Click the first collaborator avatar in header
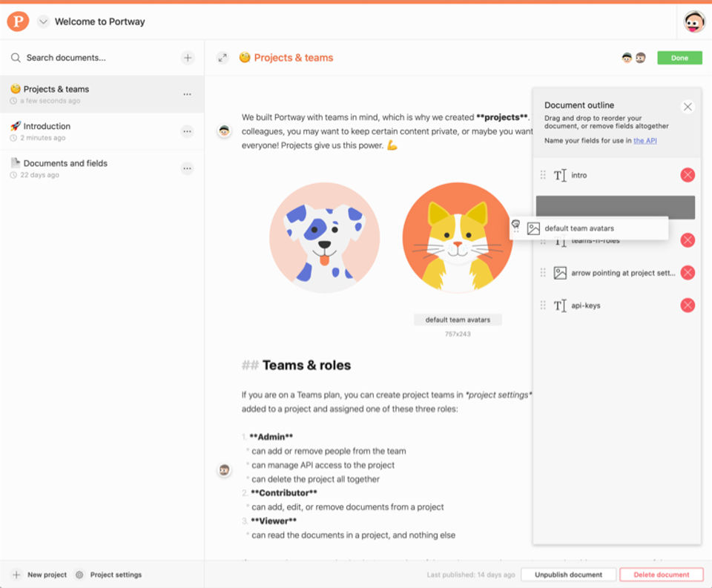Image resolution: width=712 pixels, height=588 pixels. (627, 58)
